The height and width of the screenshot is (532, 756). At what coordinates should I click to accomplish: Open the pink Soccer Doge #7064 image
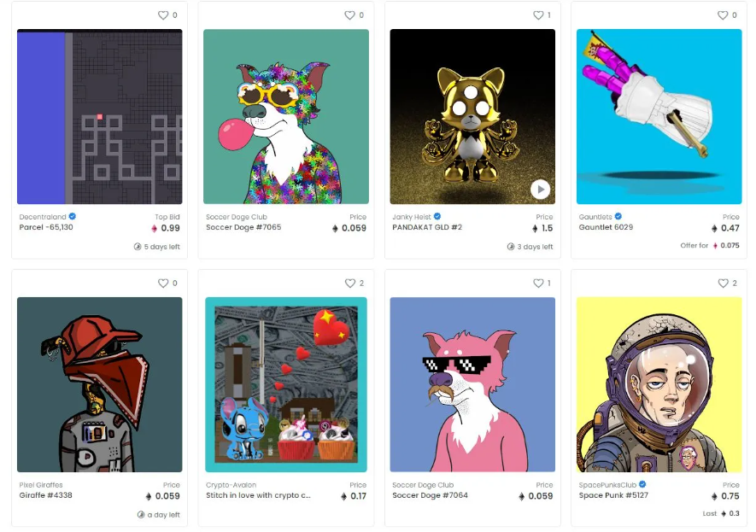coord(472,384)
